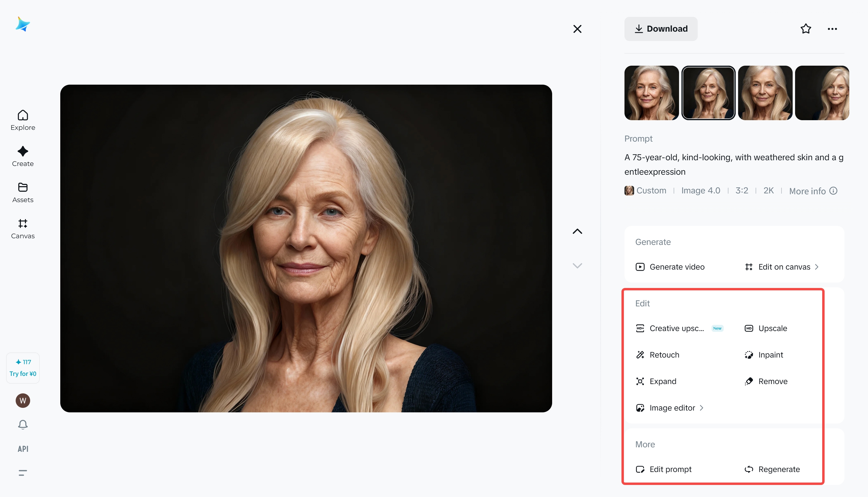Download the generated image
868x497 pixels.
pyautogui.click(x=661, y=29)
